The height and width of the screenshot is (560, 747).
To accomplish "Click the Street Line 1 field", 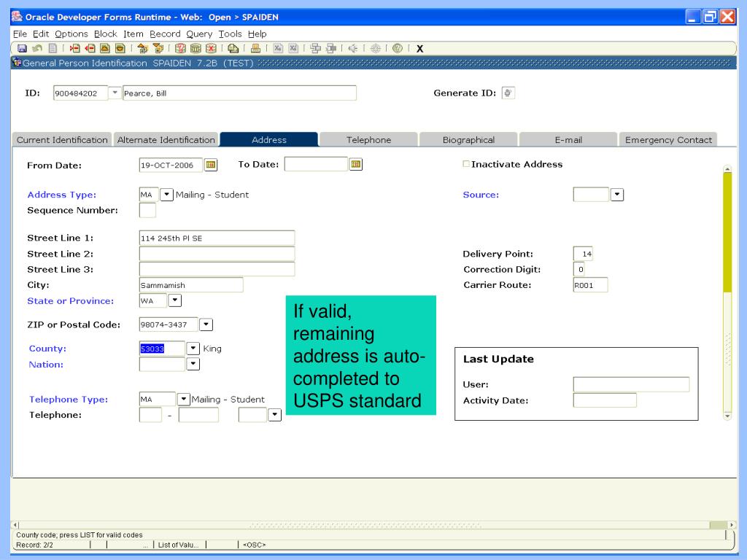I will pos(217,238).
